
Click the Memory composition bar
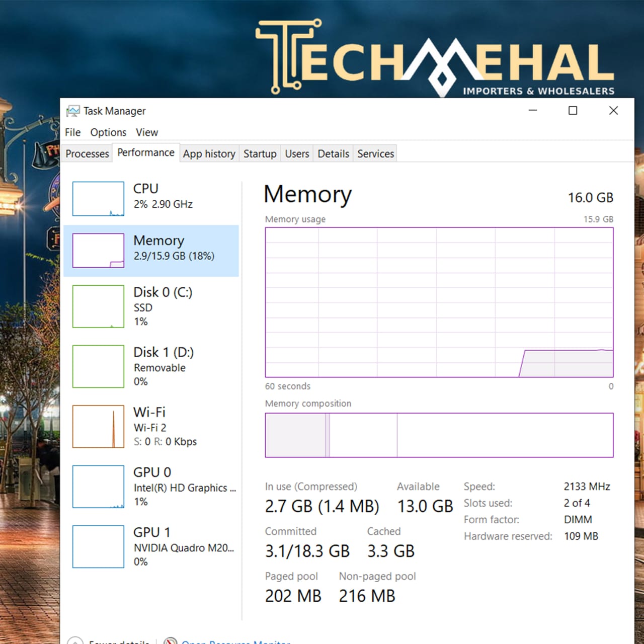coord(439,435)
